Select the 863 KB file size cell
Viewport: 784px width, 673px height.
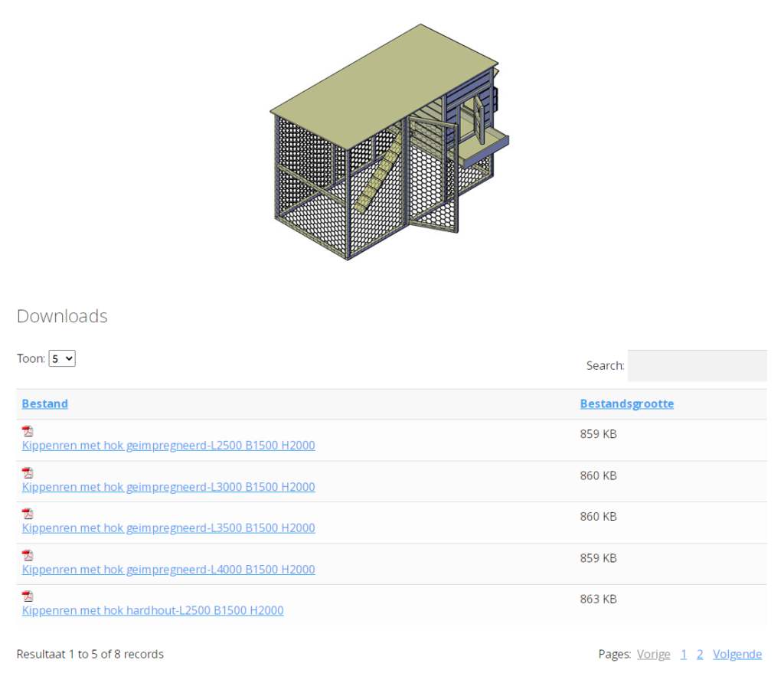(599, 599)
